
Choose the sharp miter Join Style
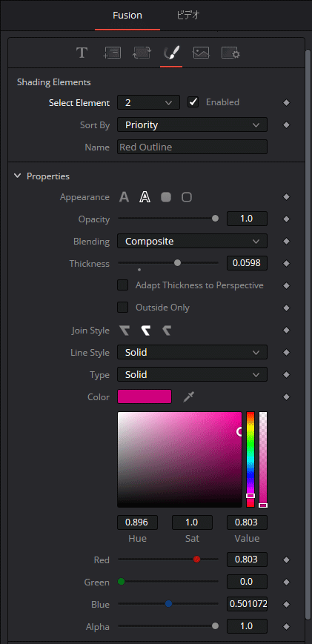click(x=124, y=331)
